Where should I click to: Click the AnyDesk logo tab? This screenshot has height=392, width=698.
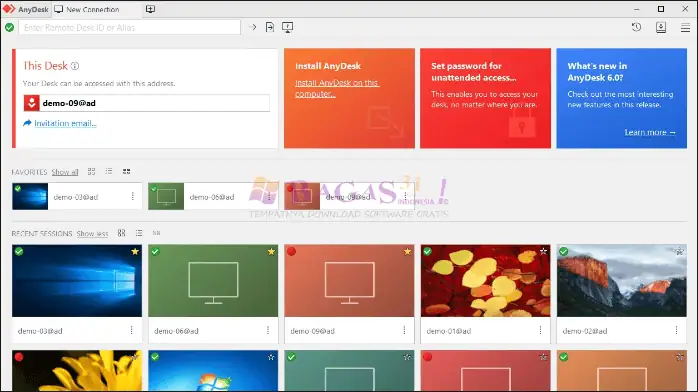(25, 9)
